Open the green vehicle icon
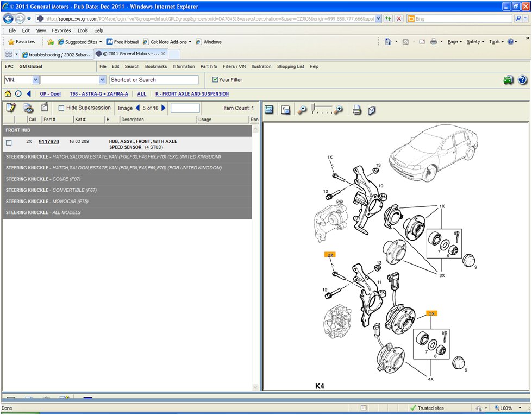The image size is (532, 415). pyautogui.click(x=508, y=80)
